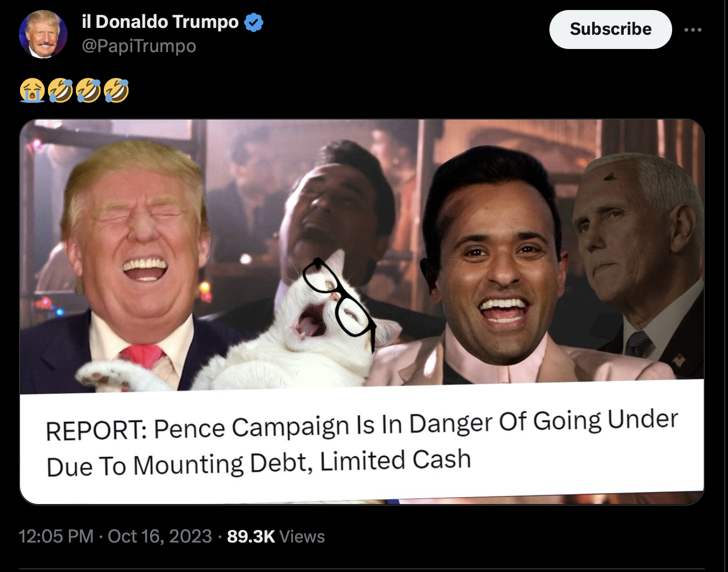Screen dimensions: 728x572
Task: Click the il Donaldo Trumpo profile avatar
Action: coord(43,34)
